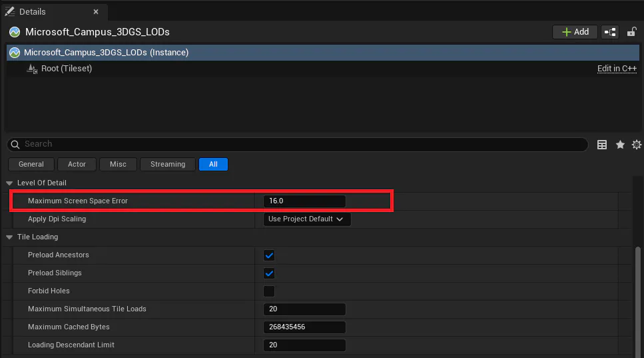This screenshot has width=644, height=358.
Task: Click the Loading Descendant Limit label
Action: pos(71,345)
